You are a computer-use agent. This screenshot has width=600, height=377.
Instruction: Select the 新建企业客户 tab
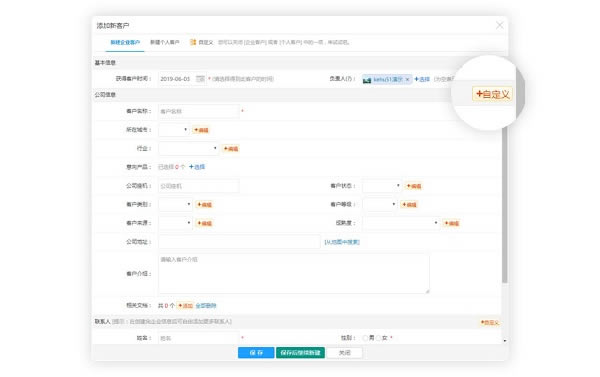[125, 42]
